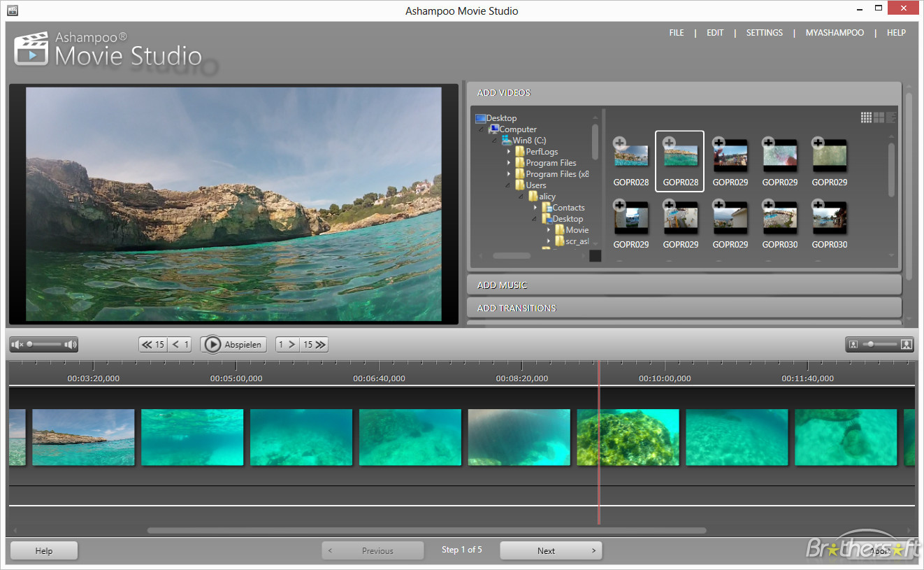Collapse the Users folder in tree
This screenshot has width=924, height=570.
coord(509,185)
